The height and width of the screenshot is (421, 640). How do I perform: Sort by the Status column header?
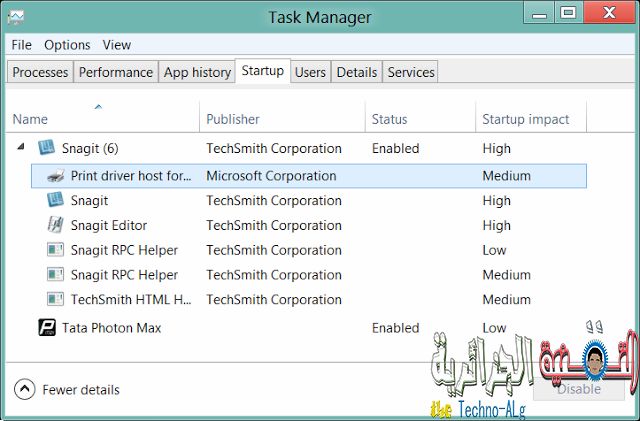pyautogui.click(x=420, y=118)
